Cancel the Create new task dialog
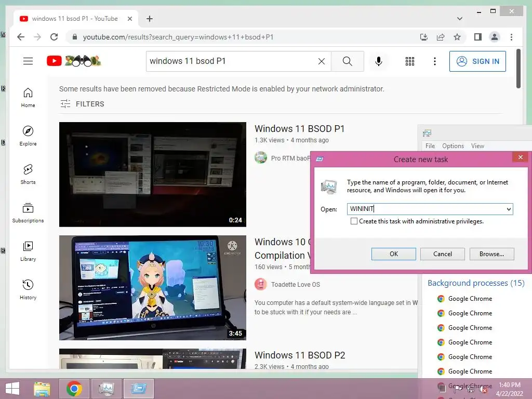This screenshot has height=399, width=532. (443, 254)
